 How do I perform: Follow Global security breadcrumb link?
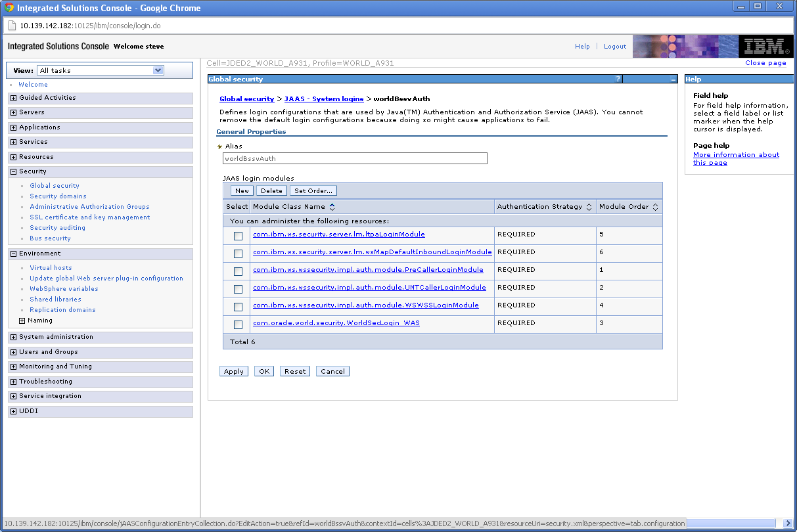tap(247, 99)
